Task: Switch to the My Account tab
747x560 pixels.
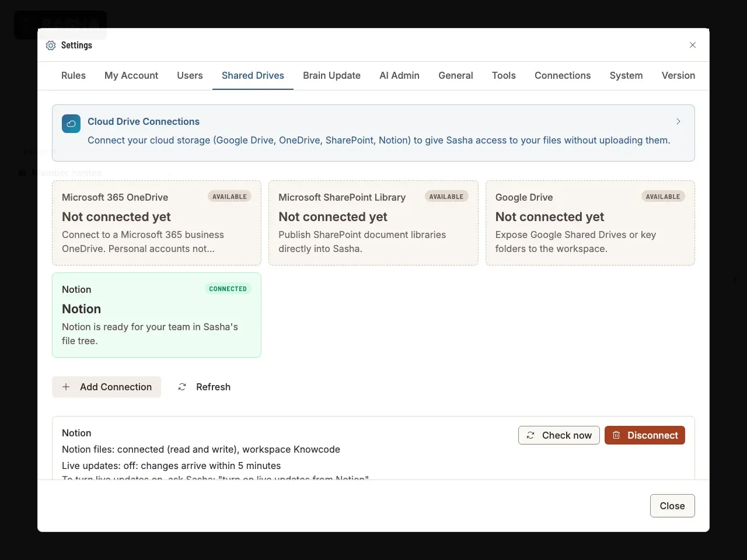Action: point(131,75)
